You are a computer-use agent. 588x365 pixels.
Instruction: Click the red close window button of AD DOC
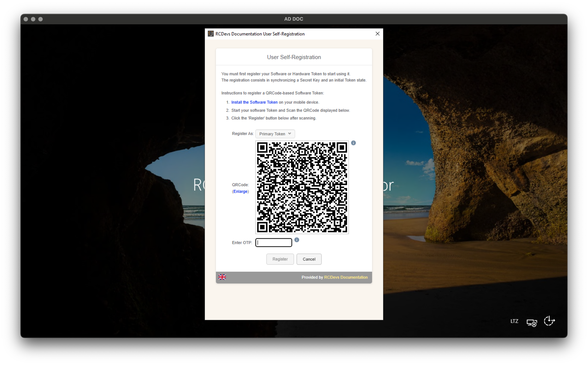click(26, 19)
